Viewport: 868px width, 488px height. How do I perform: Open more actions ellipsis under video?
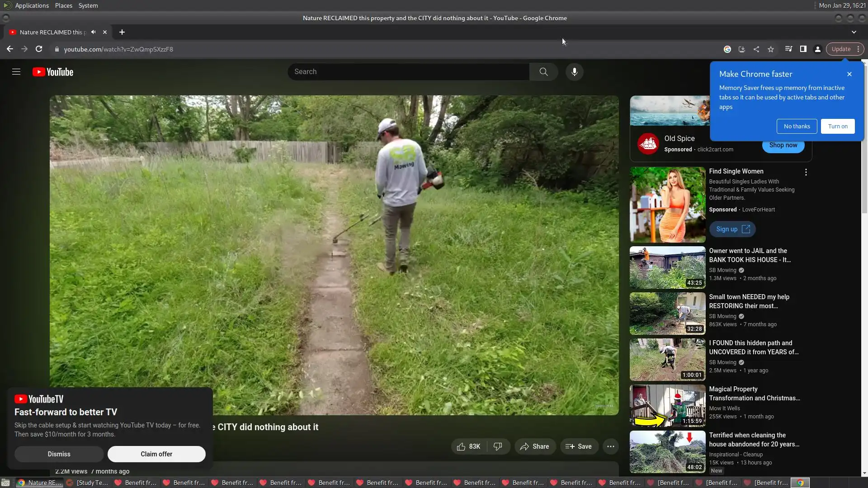pyautogui.click(x=610, y=446)
